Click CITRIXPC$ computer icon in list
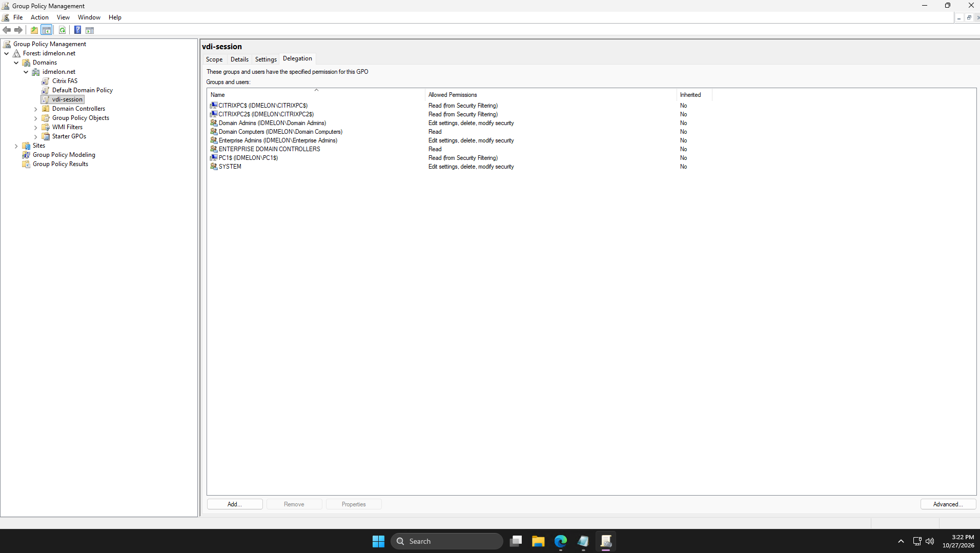This screenshot has width=980, height=553. 214,106
